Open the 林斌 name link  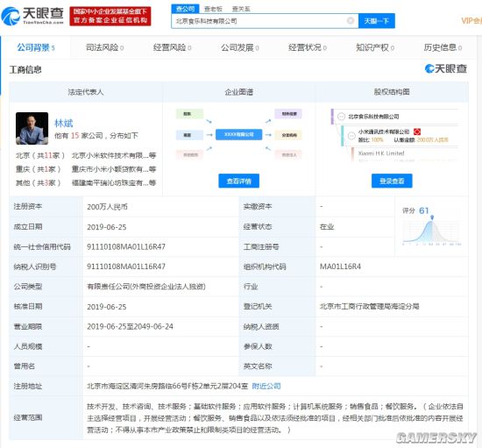(64, 124)
